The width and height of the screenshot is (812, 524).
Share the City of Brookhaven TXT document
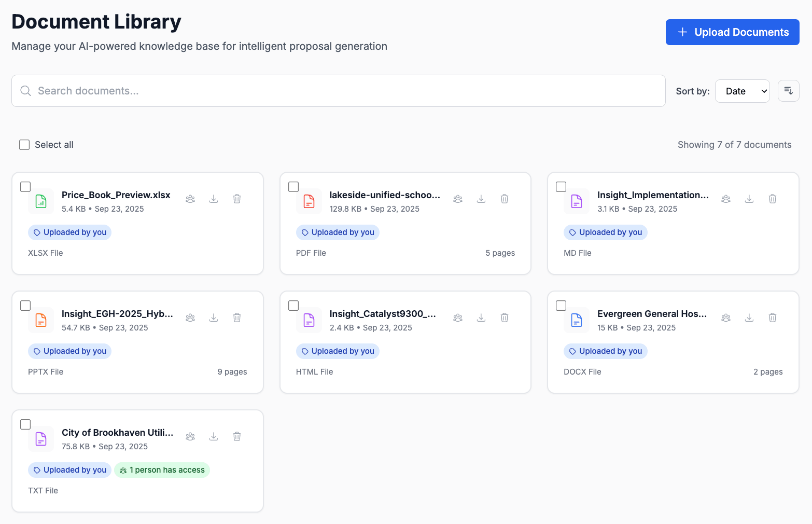pos(190,436)
